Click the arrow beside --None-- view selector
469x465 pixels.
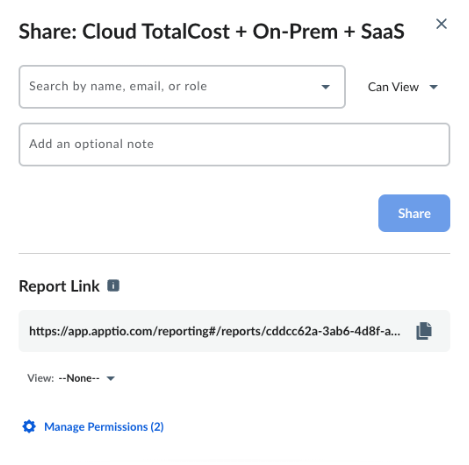coord(111,378)
